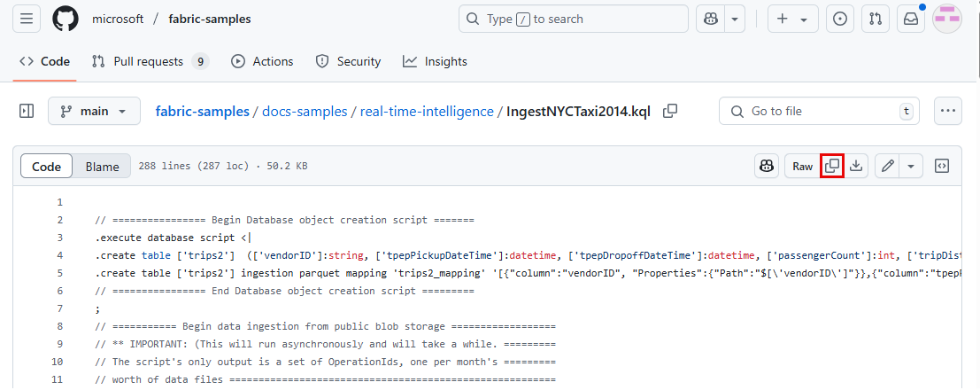Copy raw file contents
Viewport: 980px width, 390px height.
[x=832, y=166]
